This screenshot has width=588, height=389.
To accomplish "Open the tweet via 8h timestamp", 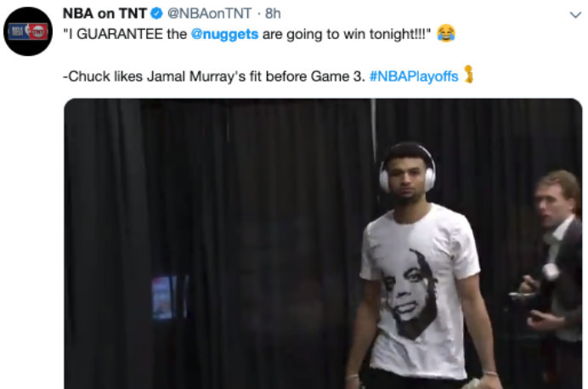I will [x=273, y=14].
